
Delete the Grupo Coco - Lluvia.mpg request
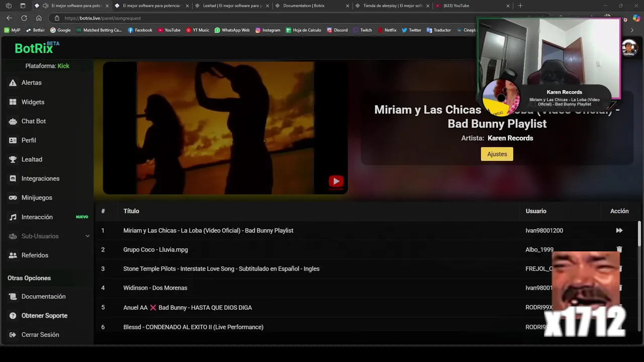click(x=619, y=249)
